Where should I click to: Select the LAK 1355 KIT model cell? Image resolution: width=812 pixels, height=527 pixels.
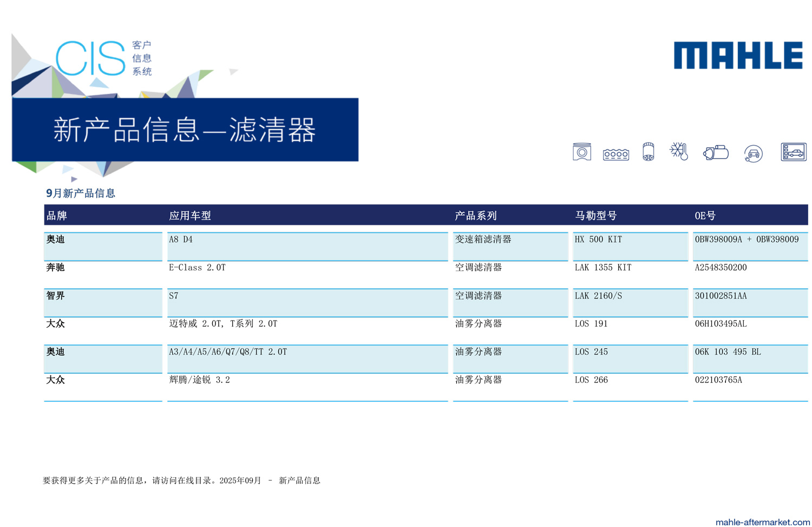(603, 268)
